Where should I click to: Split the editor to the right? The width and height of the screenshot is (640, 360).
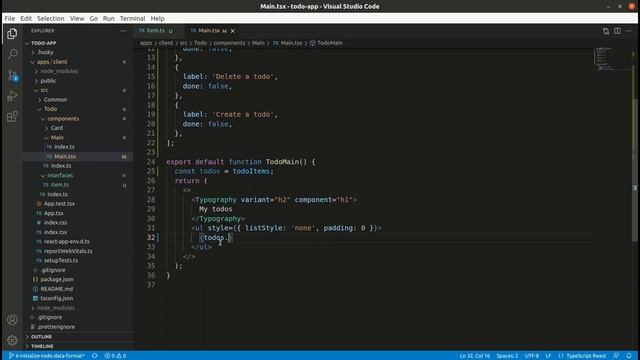(x=617, y=31)
